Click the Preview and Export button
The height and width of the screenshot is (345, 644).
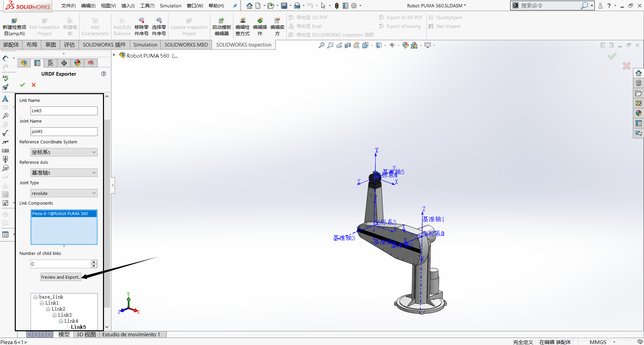pyautogui.click(x=61, y=277)
